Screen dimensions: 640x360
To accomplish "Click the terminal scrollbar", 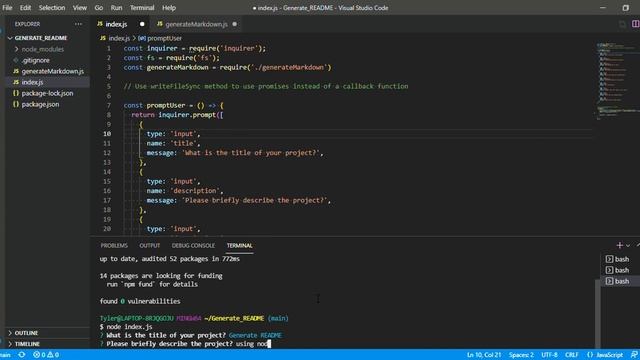I will click(x=598, y=313).
